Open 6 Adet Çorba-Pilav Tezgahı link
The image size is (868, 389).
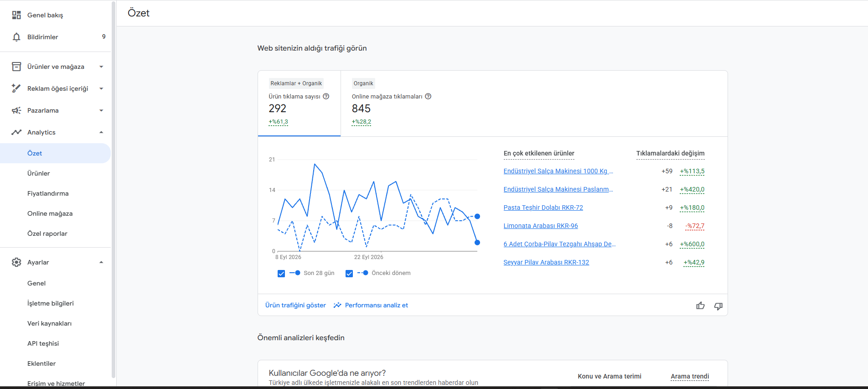pyautogui.click(x=559, y=244)
